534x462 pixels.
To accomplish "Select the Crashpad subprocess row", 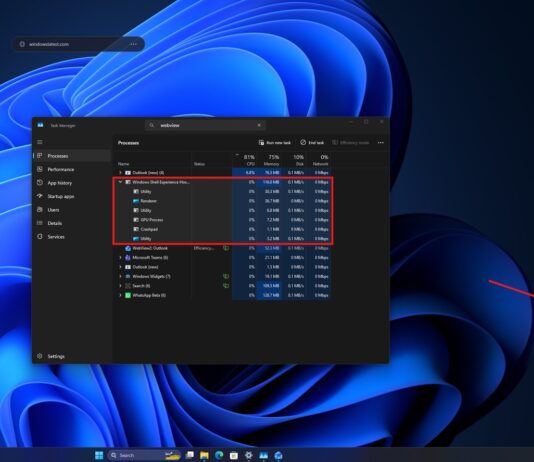I will (223, 229).
